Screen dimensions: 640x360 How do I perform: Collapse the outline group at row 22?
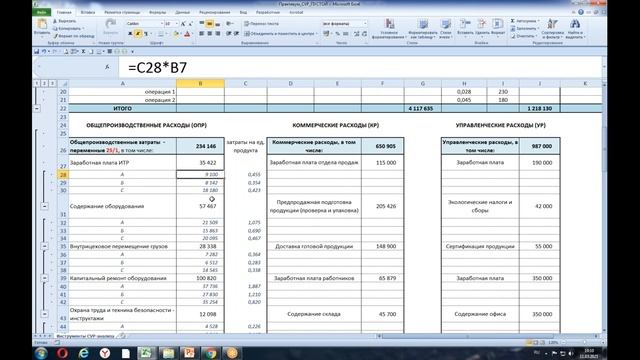(x=37, y=109)
